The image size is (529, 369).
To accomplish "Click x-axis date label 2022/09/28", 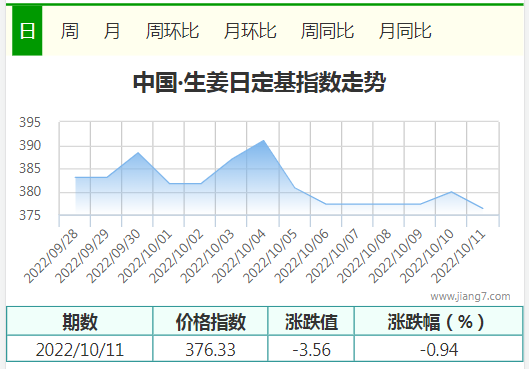I will pos(51,256).
